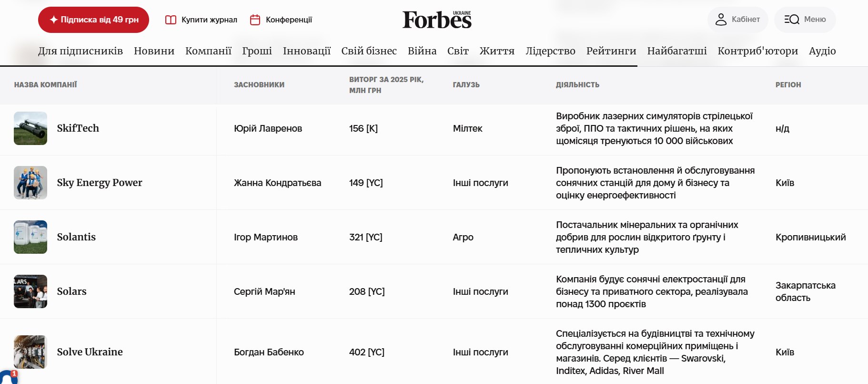Click the Sky Energy Power name link
868x384 pixels.
point(100,183)
